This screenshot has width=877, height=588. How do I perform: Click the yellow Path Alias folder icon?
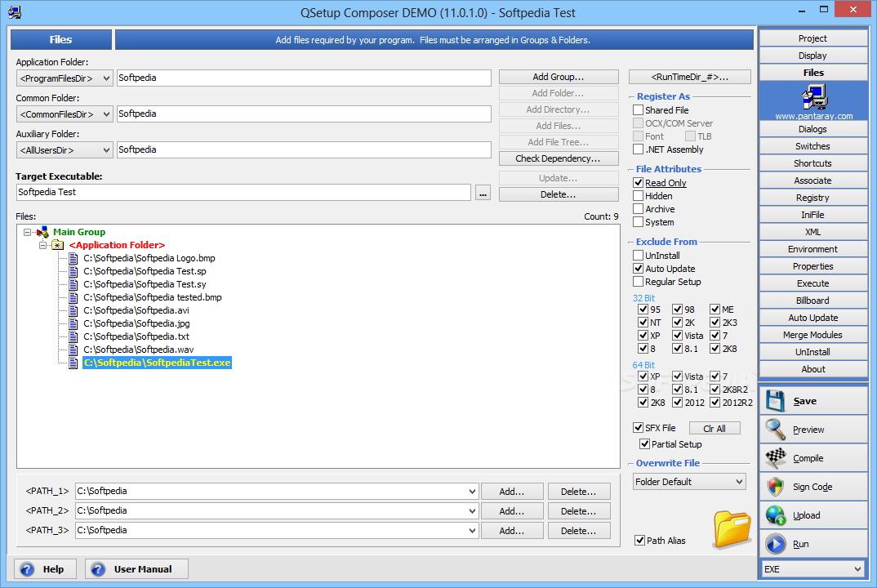pos(732,528)
